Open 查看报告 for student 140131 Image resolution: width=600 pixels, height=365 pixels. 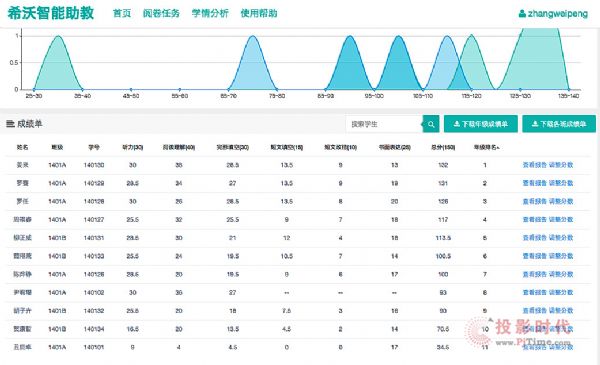[x=535, y=238]
